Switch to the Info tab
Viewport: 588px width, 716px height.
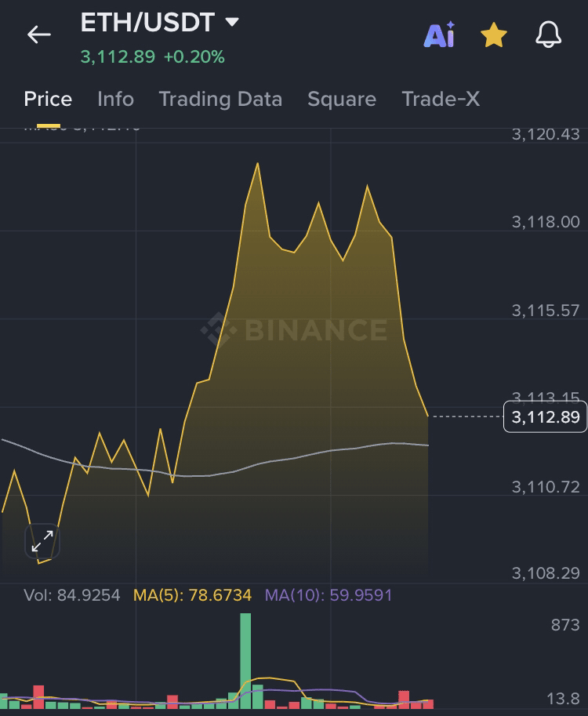pyautogui.click(x=115, y=100)
